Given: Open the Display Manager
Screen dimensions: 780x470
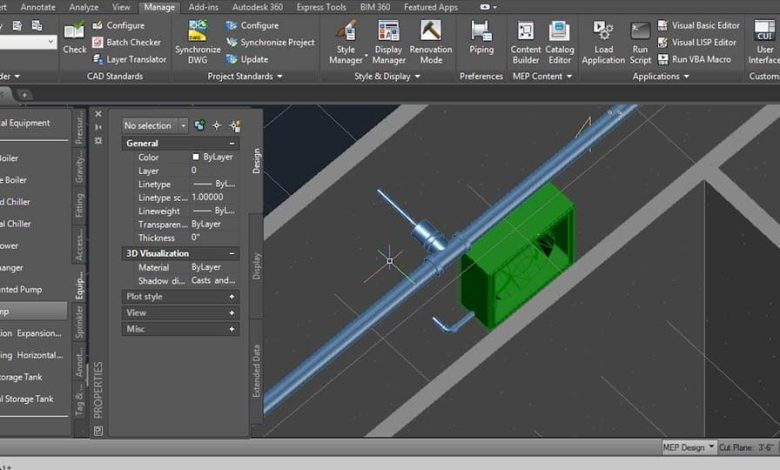Looking at the screenshot, I should [389, 42].
